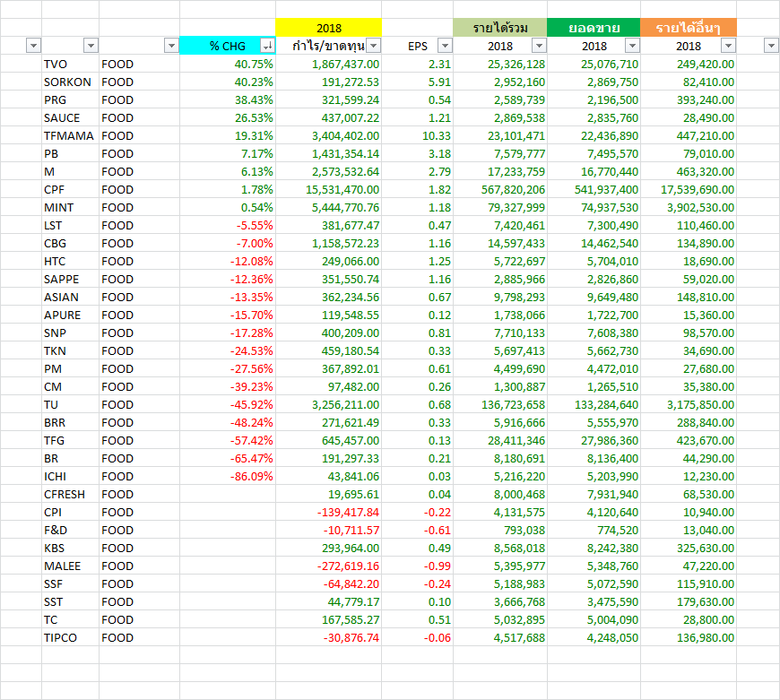Select the TFMAMA symbol cell
The width and height of the screenshot is (780, 700).
click(70, 135)
